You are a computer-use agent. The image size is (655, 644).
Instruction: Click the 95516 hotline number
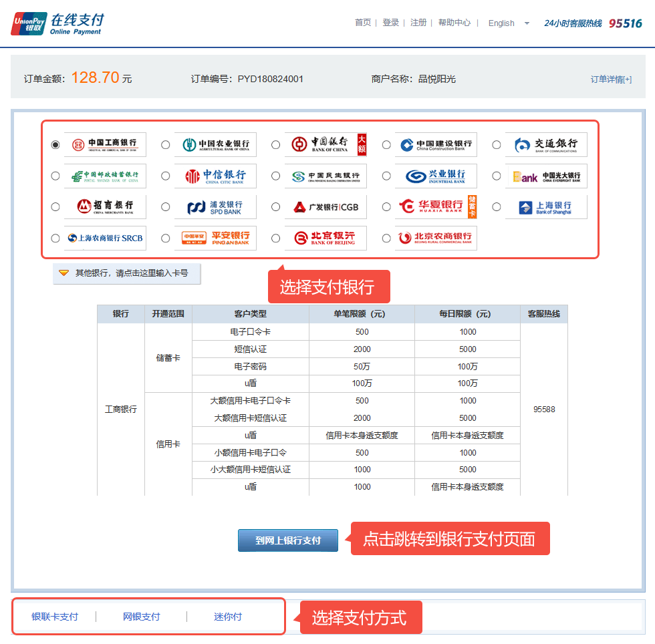pos(626,23)
